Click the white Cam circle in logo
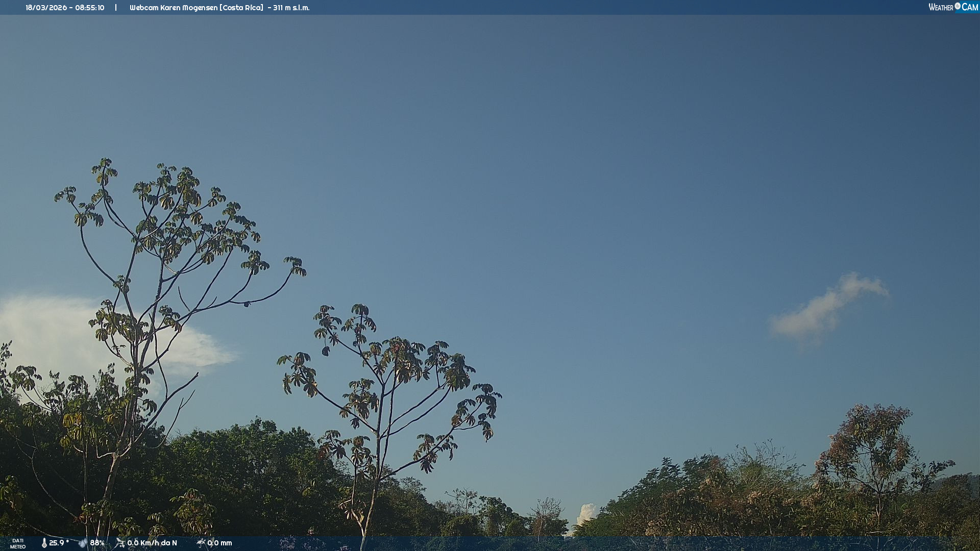Screen dimensions: 980x551 [x=958, y=6]
